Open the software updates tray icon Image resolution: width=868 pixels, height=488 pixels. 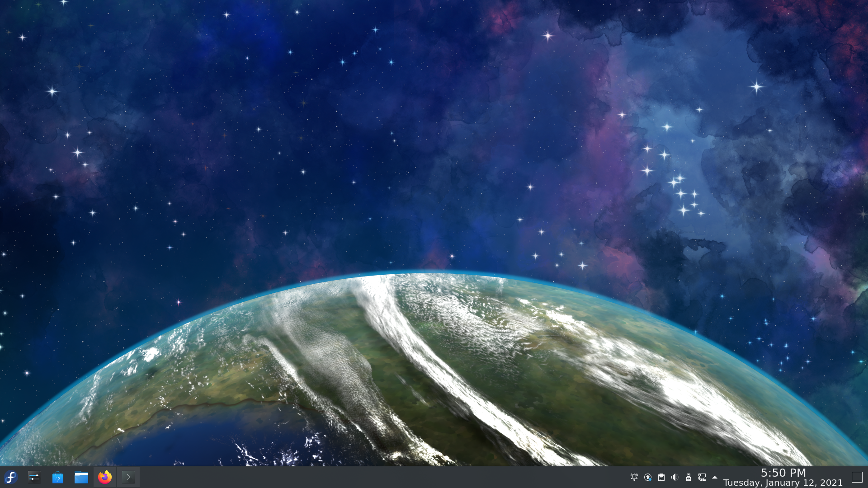648,477
